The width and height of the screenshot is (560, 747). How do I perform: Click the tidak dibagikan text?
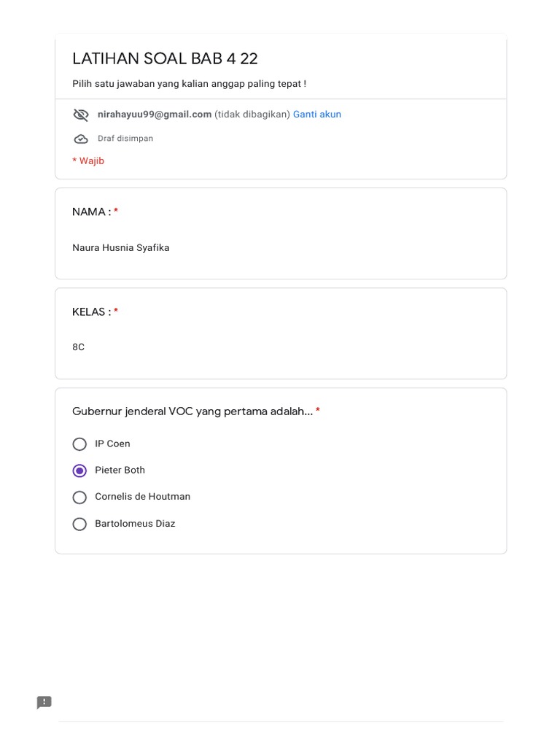(252, 115)
